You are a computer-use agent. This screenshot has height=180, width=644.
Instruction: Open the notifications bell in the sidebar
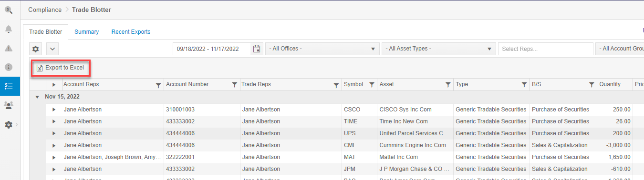[x=9, y=29]
